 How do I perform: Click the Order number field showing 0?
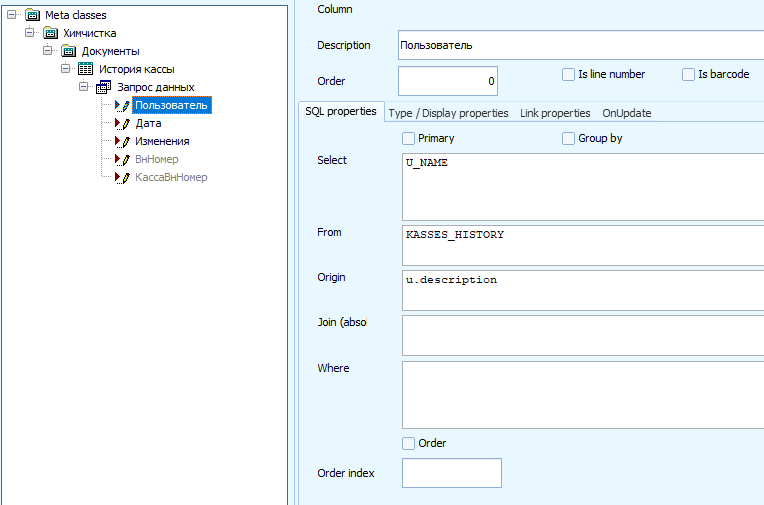(448, 81)
